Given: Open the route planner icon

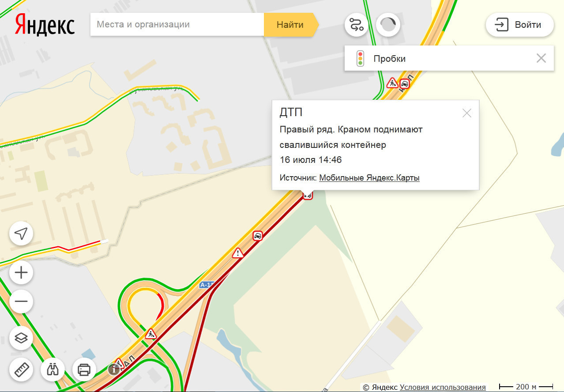Looking at the screenshot, I should [357, 24].
